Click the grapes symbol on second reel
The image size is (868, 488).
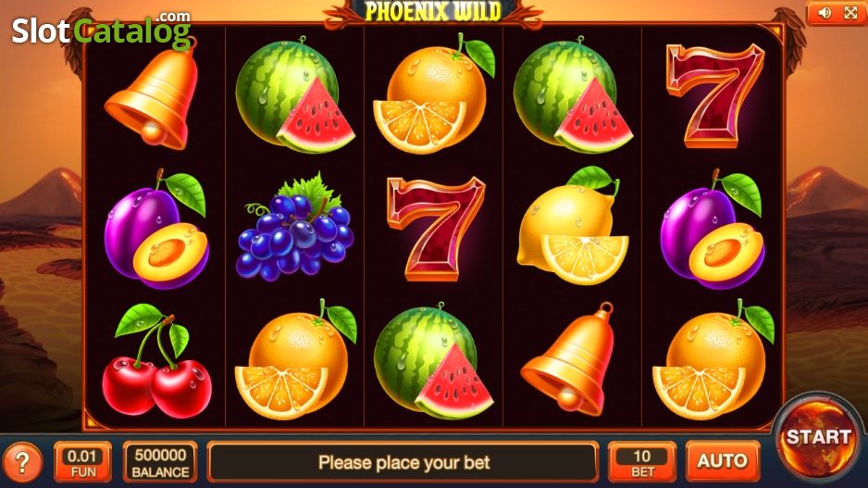pos(295,227)
